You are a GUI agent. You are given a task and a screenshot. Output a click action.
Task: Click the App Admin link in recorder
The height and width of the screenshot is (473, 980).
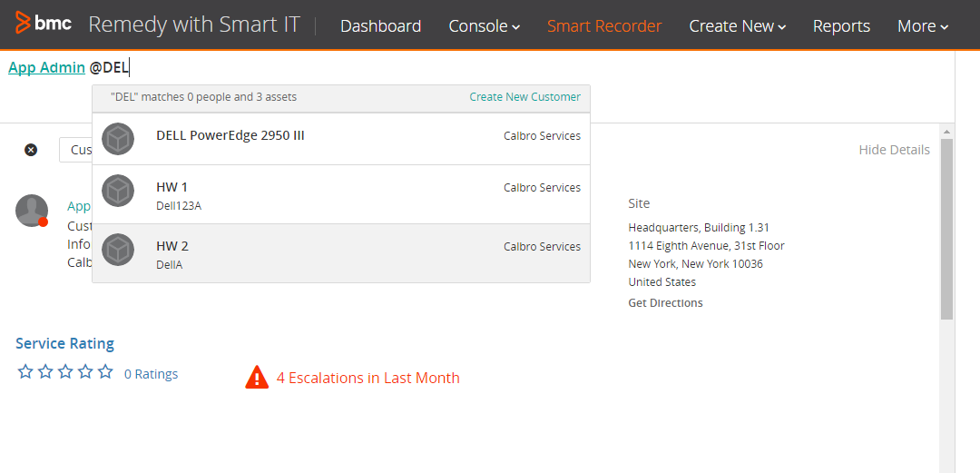point(47,68)
